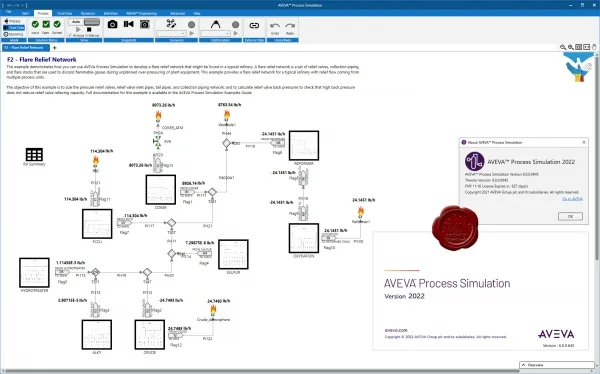Click the Redo arrow
600x374 pixels.
coord(290,26)
